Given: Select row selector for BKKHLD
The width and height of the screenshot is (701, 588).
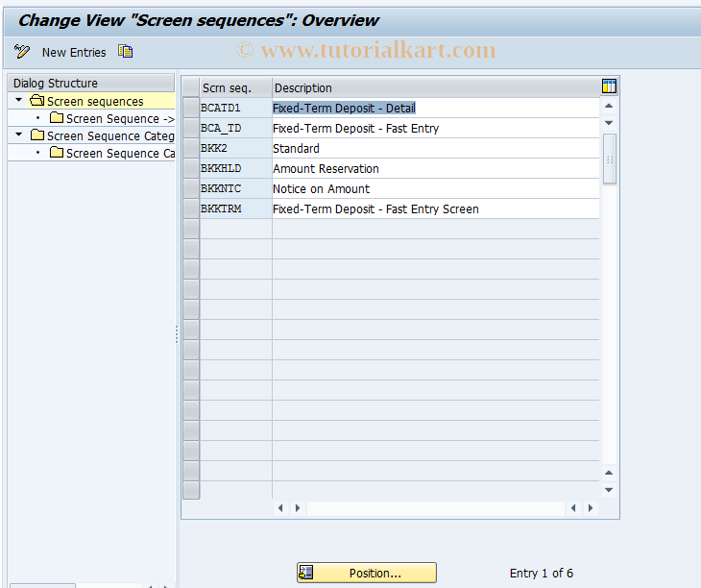Looking at the screenshot, I should tap(191, 168).
